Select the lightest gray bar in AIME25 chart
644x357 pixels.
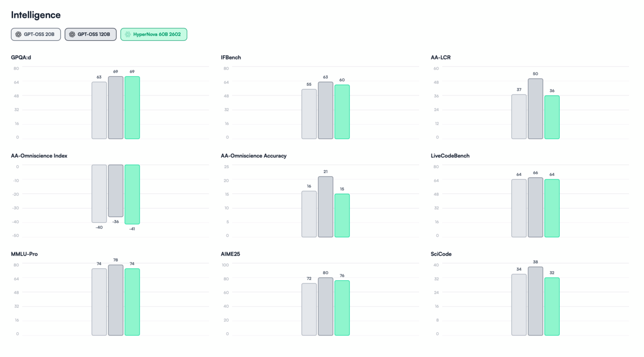click(309, 309)
